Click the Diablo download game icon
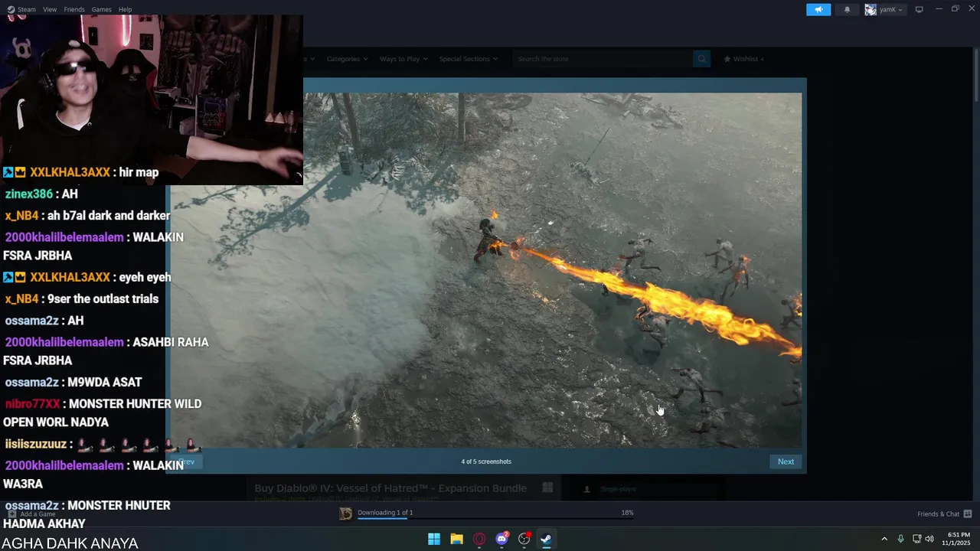The width and height of the screenshot is (980, 551). pyautogui.click(x=346, y=514)
